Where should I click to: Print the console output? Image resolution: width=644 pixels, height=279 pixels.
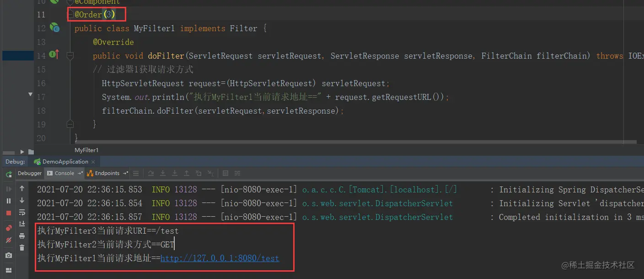[22, 236]
